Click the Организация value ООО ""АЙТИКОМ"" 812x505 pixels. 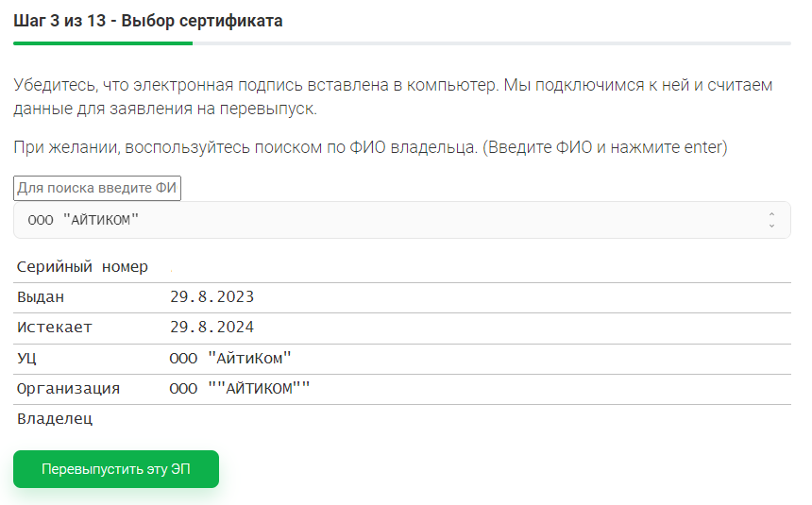(x=240, y=388)
